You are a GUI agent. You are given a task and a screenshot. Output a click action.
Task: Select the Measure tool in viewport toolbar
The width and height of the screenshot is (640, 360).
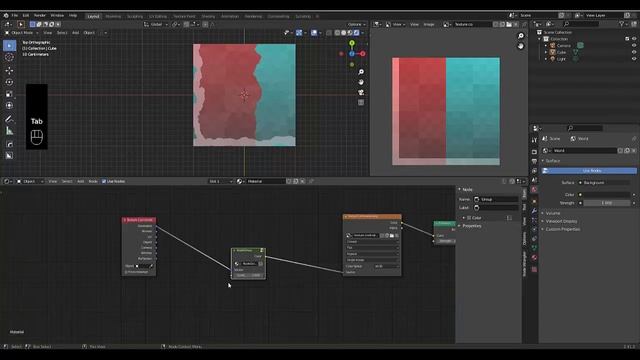pyautogui.click(x=9, y=131)
